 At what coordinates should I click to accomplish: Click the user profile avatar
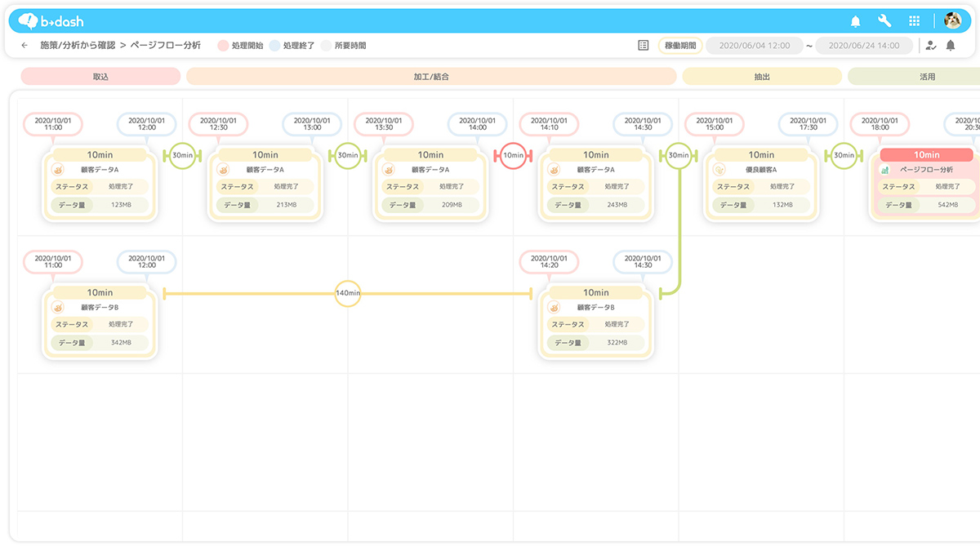pyautogui.click(x=952, y=21)
